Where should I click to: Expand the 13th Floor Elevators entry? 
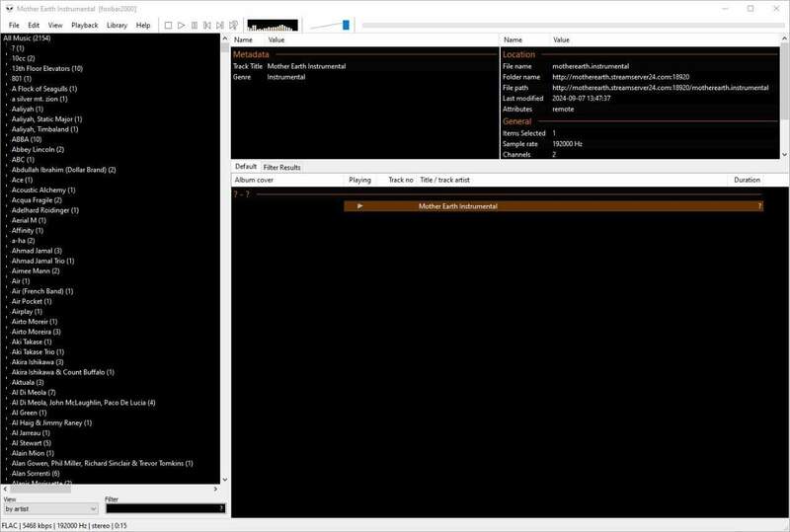[7, 69]
